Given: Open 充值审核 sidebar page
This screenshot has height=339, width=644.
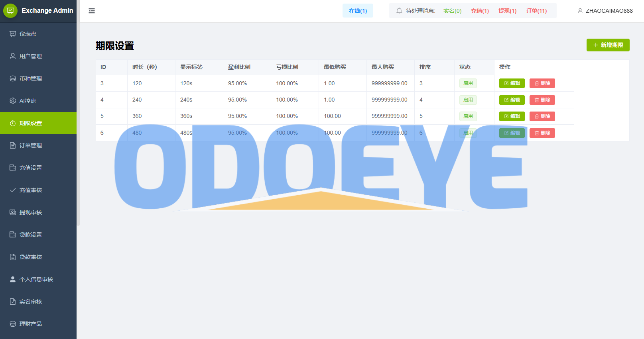Looking at the screenshot, I should (x=30, y=190).
